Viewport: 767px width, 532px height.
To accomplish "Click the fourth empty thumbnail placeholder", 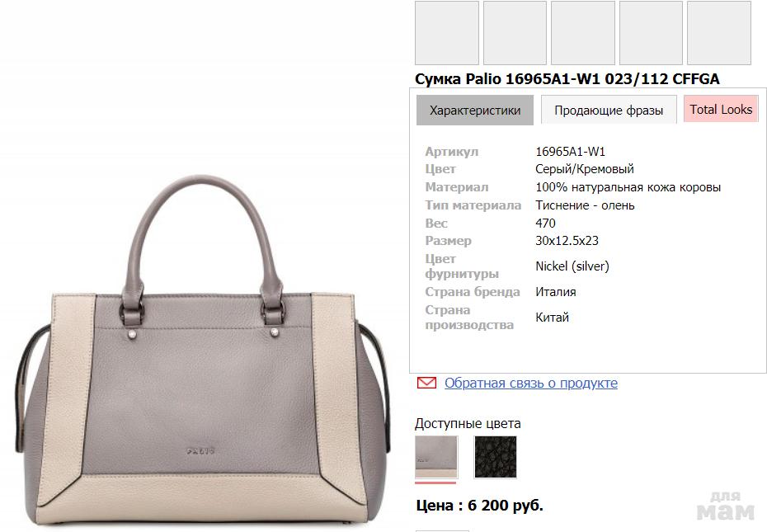I will pos(651,33).
